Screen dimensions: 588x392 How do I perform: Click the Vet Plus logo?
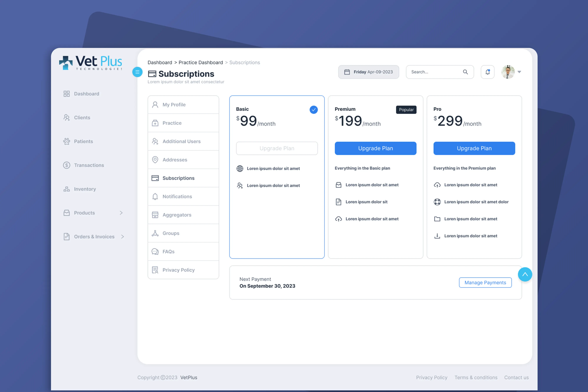(x=91, y=62)
